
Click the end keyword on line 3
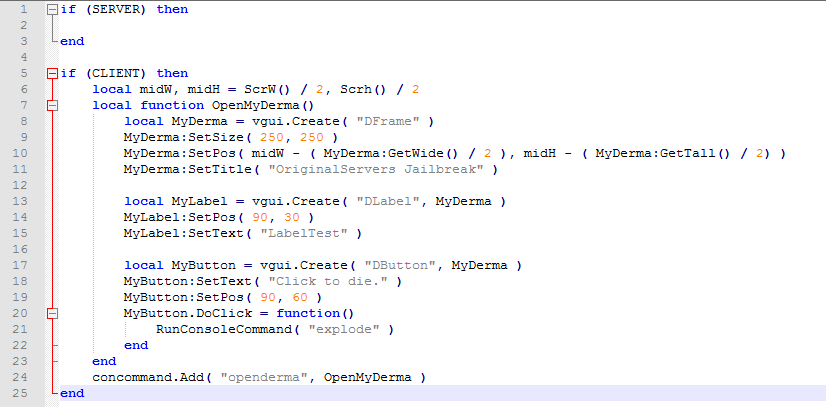72,41
